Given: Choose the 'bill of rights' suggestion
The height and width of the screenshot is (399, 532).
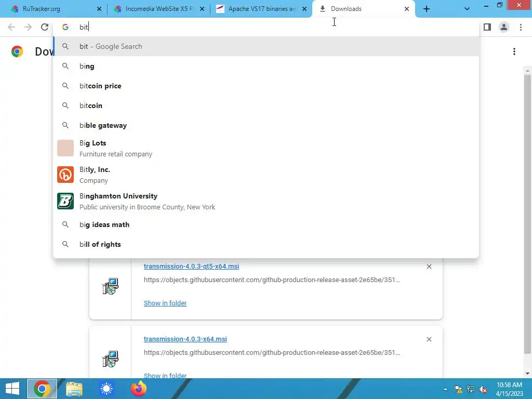Looking at the screenshot, I should click(x=266, y=244).
